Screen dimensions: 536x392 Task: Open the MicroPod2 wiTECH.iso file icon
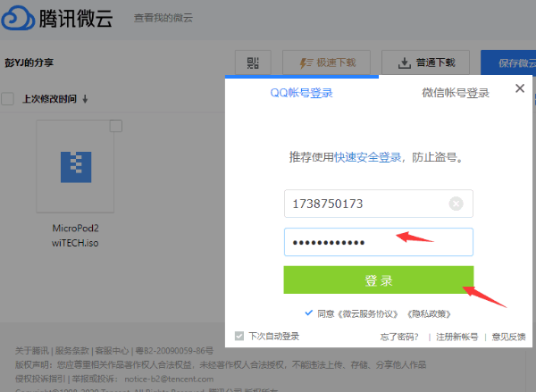76,167
